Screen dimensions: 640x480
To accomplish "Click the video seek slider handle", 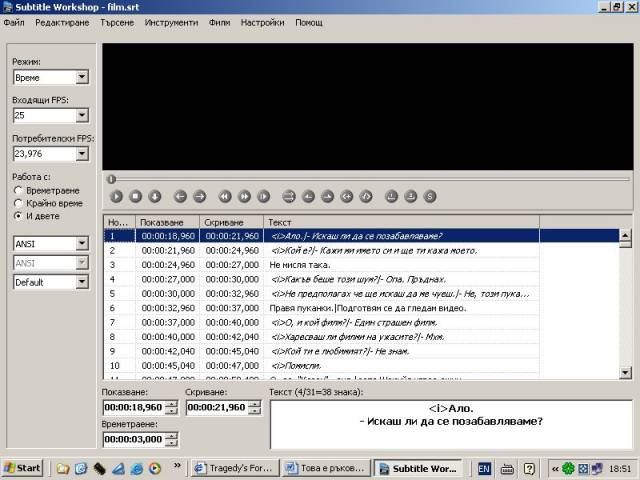I will tap(111, 179).
